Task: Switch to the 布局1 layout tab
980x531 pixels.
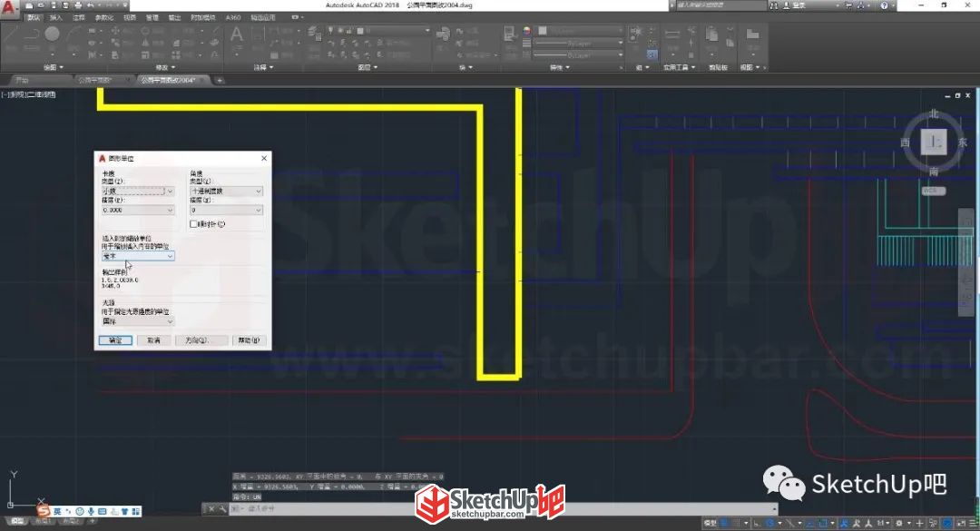Action: pos(43,521)
